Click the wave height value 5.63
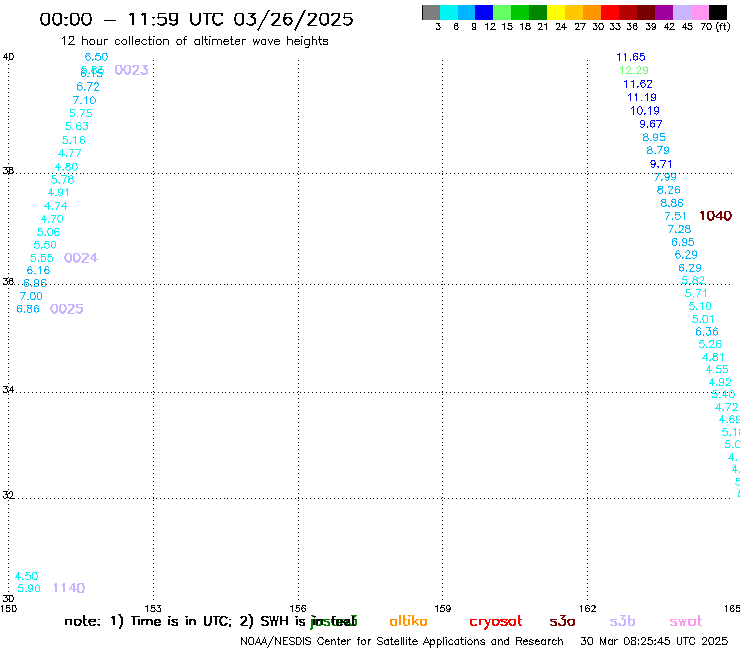 tap(77, 126)
